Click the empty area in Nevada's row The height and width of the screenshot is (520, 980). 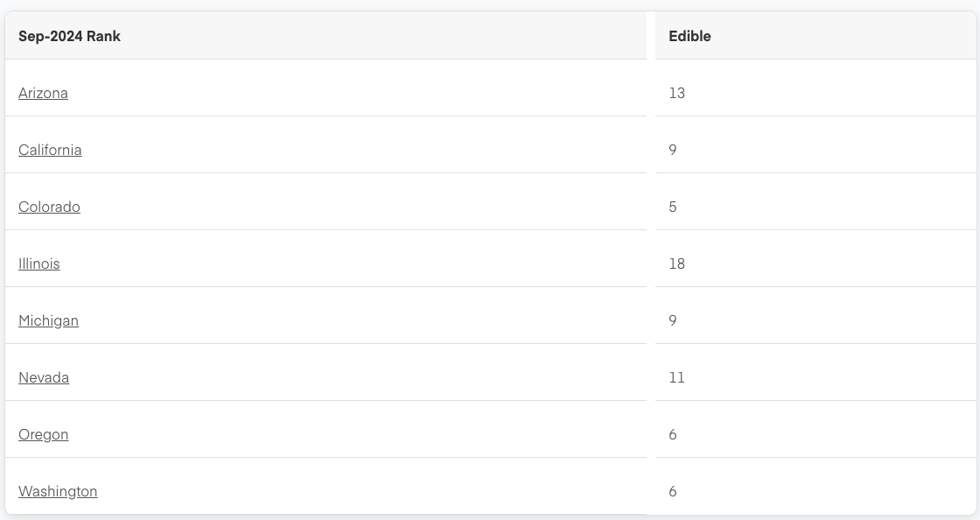click(x=356, y=377)
